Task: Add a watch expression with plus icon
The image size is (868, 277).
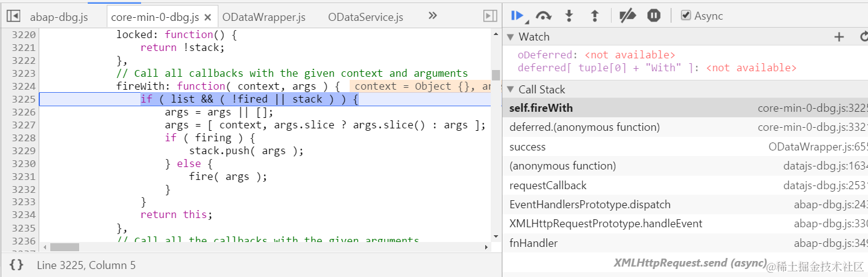Action: pos(839,37)
